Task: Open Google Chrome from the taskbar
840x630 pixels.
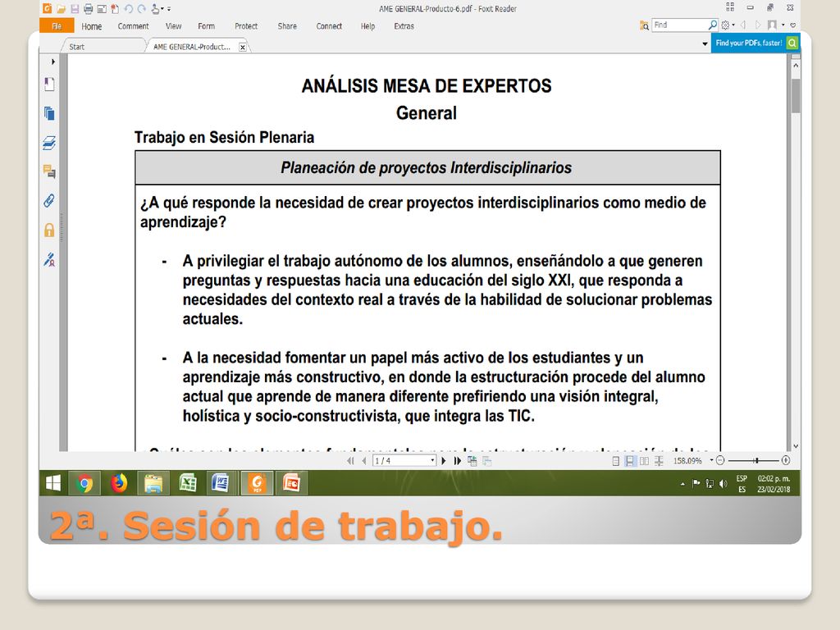Action: coord(84,484)
